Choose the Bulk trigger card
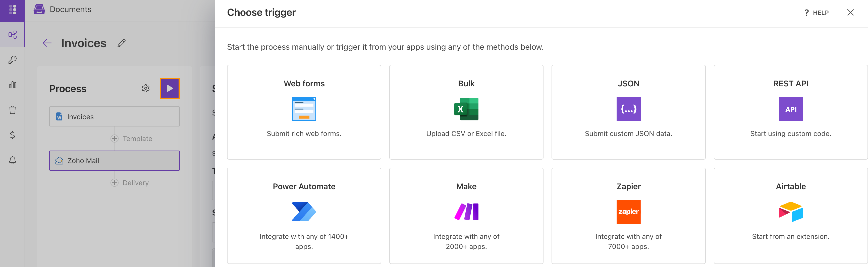 coord(466,112)
